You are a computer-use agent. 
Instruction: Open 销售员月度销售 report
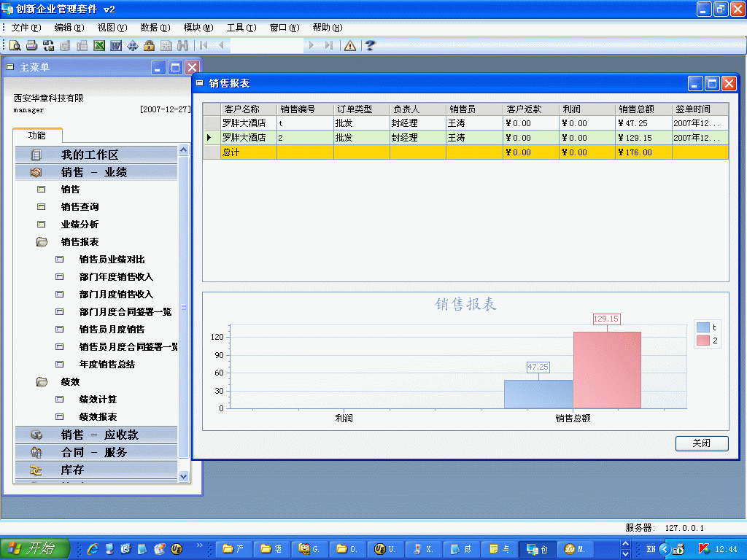click(x=112, y=330)
